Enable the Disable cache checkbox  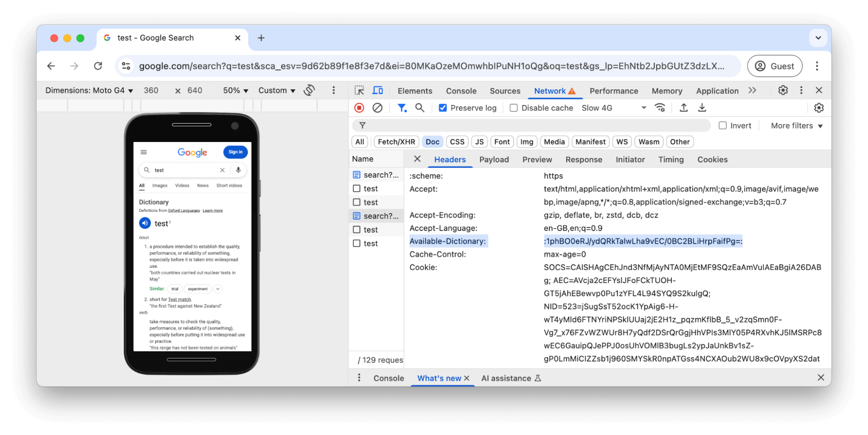514,108
